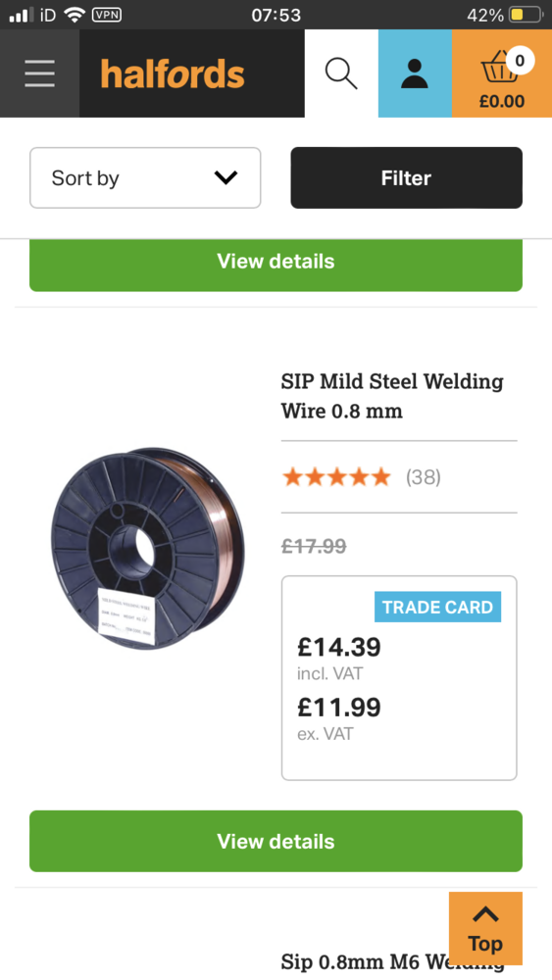552x980 pixels.
Task: Tap the Wi-Fi status icon
Action: click(x=75, y=15)
